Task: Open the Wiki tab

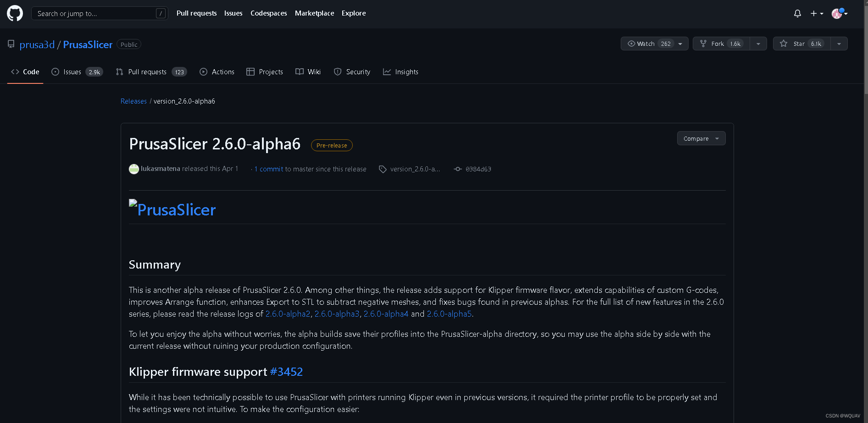Action: 308,72
